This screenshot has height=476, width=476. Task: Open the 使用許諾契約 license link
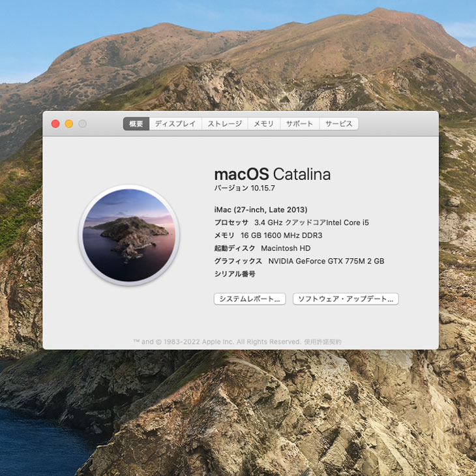pos(323,342)
